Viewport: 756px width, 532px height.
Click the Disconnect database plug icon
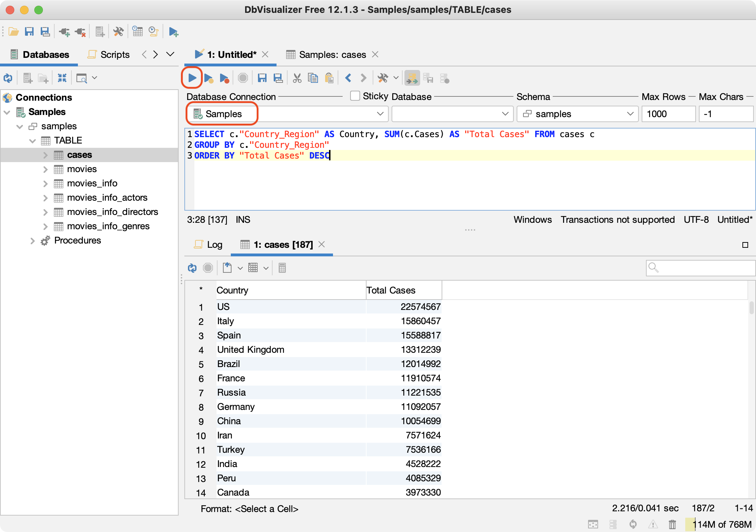[81, 32]
